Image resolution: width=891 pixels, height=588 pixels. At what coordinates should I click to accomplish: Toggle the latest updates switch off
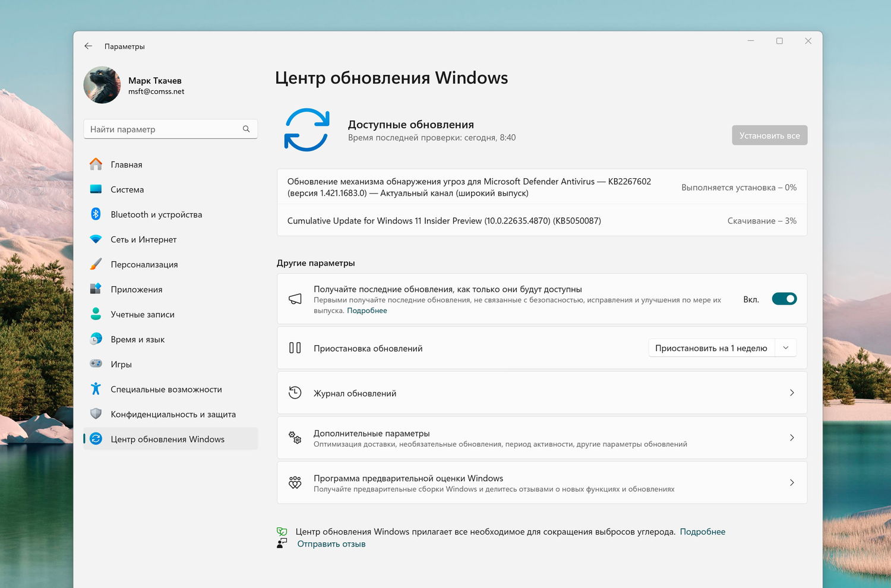tap(784, 299)
